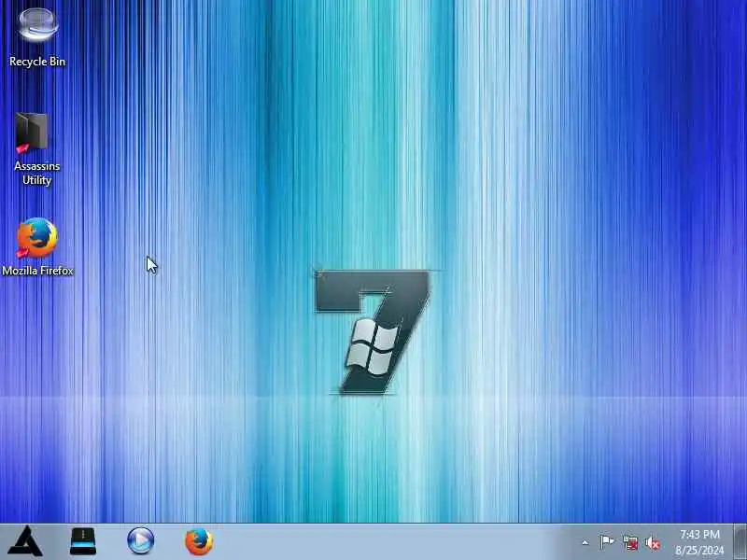Screen dimensions: 747x560
Task: Open the pinned drive explorer in the taskbar
Action: 83,541
